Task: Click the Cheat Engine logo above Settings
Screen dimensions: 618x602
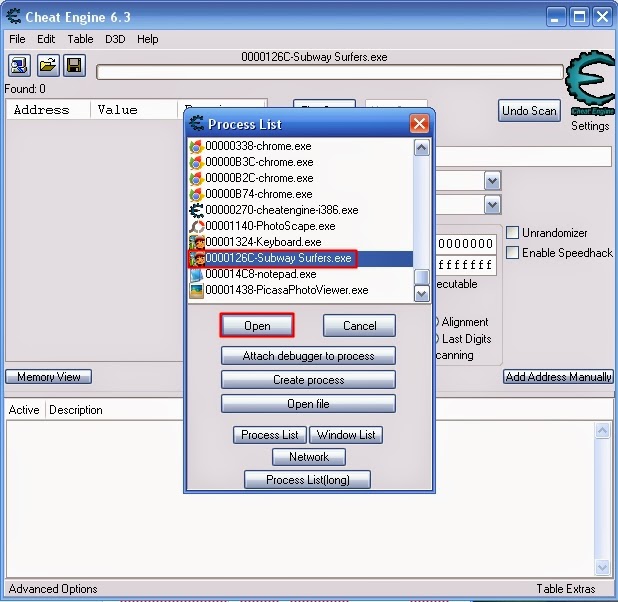Action: [x=590, y=83]
